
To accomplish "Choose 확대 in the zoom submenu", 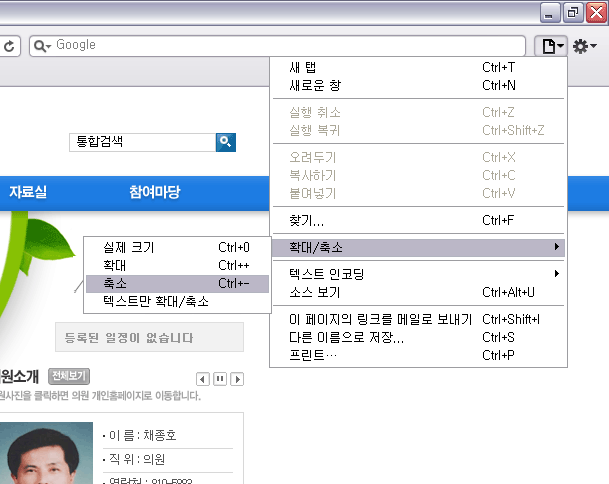I will [x=177, y=265].
